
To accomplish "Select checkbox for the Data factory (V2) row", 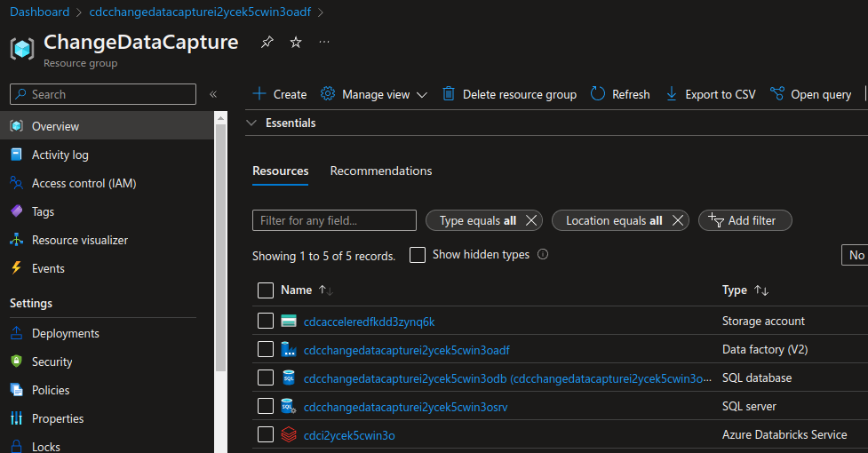I will click(x=266, y=349).
